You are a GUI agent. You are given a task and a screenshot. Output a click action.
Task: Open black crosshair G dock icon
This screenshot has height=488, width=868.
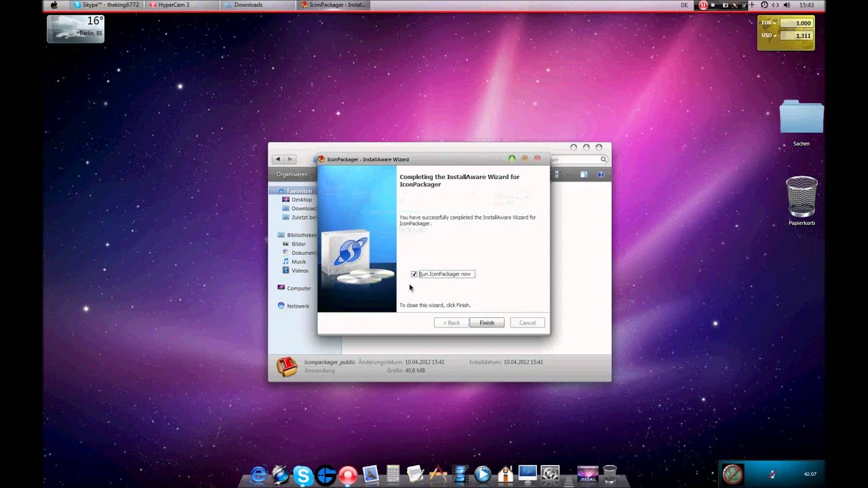[325, 476]
